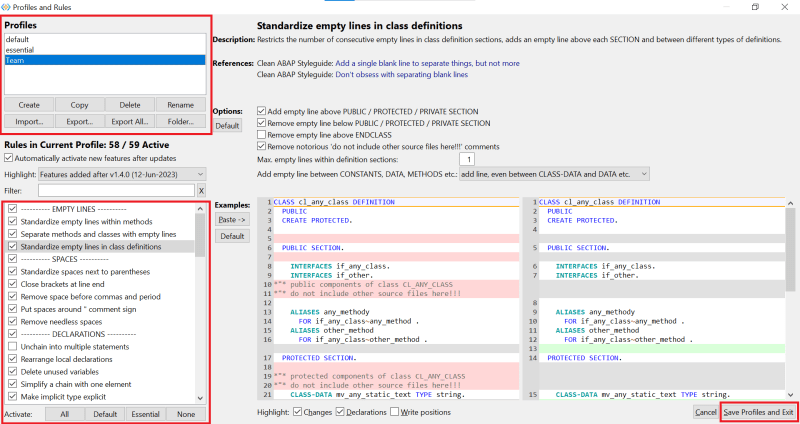Close the Profiles and Rules window
Viewport: 800px width, 424px height.
click(785, 7)
